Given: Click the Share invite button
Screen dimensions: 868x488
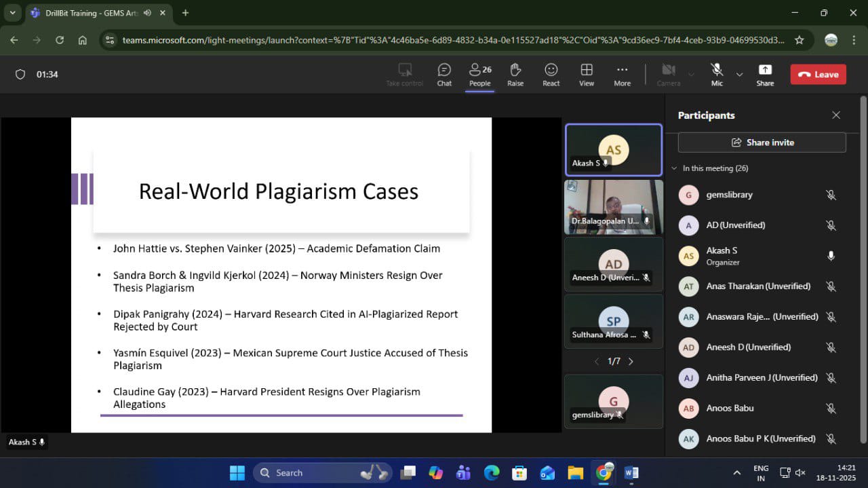Looking at the screenshot, I should [762, 143].
